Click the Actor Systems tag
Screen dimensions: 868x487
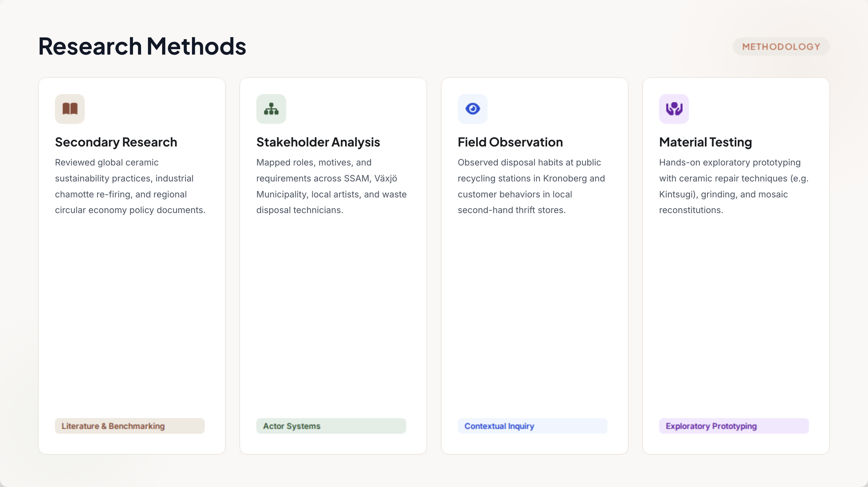pos(331,426)
